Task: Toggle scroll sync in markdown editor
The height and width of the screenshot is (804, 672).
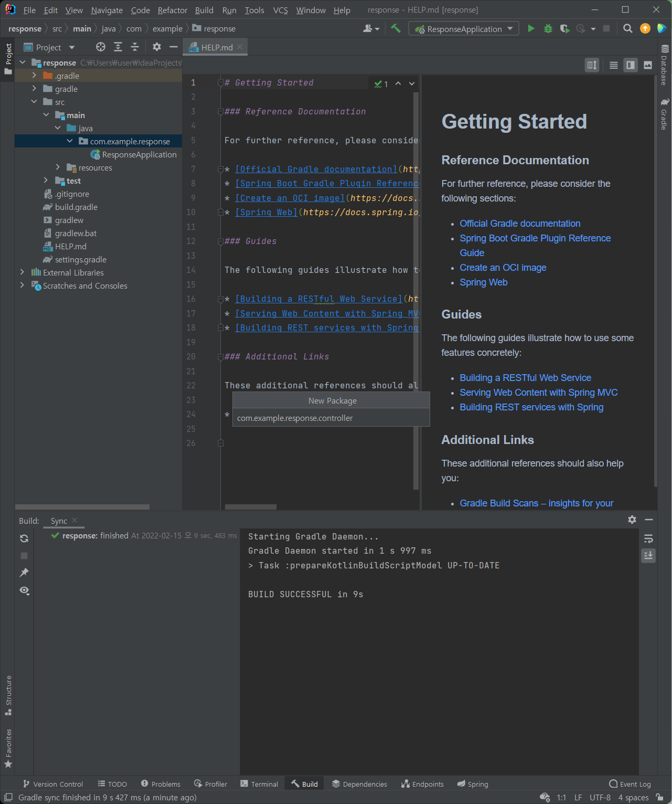Action: [x=592, y=65]
